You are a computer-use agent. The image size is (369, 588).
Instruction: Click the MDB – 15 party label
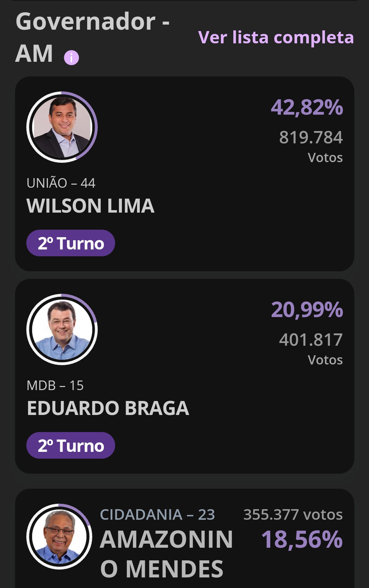pos(55,386)
